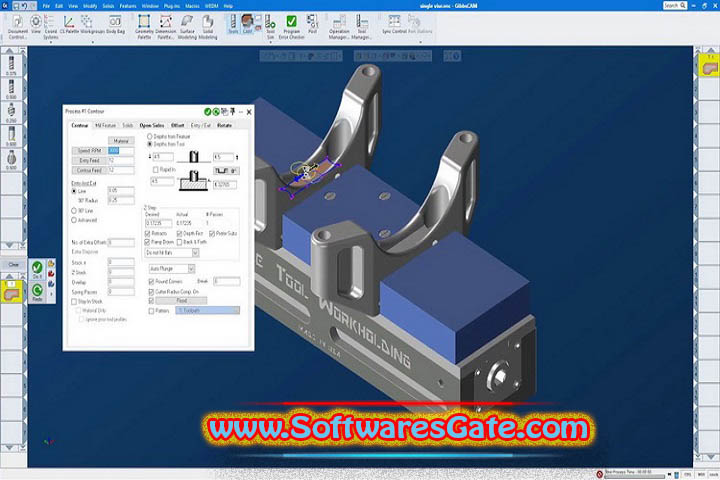Image resolution: width=720 pixels, height=480 pixels.
Task: Toggle the Round Corners checkbox
Action: tap(151, 281)
